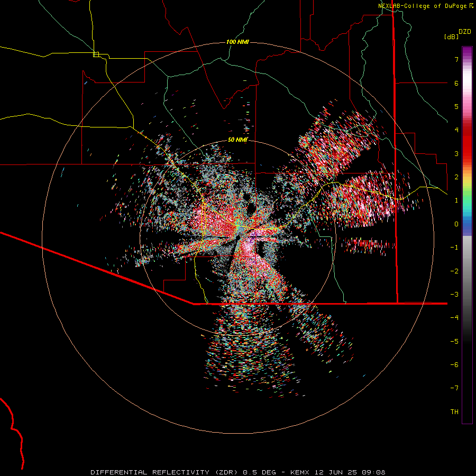Screen dimensions: 476x476
Task: Select the 2 dB scale label
Action: pyautogui.click(x=456, y=177)
